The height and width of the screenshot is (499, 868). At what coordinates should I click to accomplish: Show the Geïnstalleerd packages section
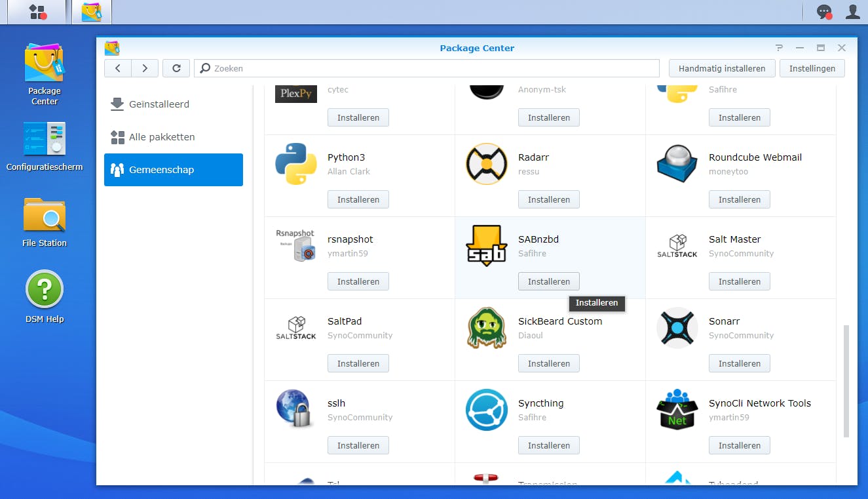174,104
